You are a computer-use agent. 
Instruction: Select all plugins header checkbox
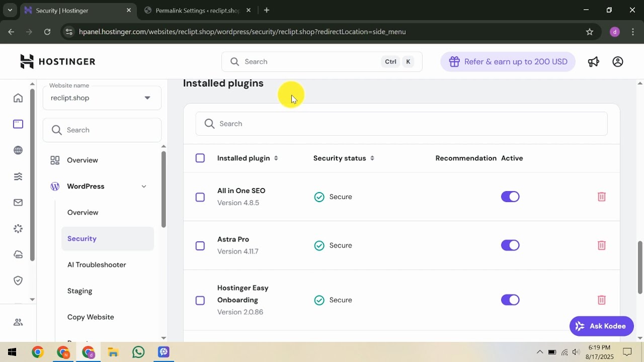click(x=200, y=158)
